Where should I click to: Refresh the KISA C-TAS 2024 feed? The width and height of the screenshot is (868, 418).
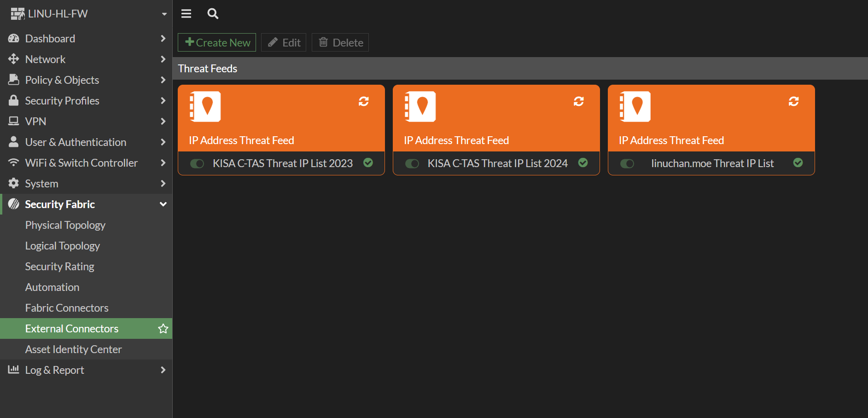click(x=579, y=101)
